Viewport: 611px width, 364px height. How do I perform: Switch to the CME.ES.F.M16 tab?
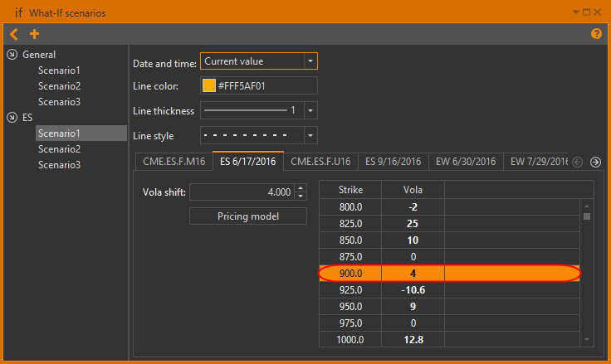click(172, 161)
